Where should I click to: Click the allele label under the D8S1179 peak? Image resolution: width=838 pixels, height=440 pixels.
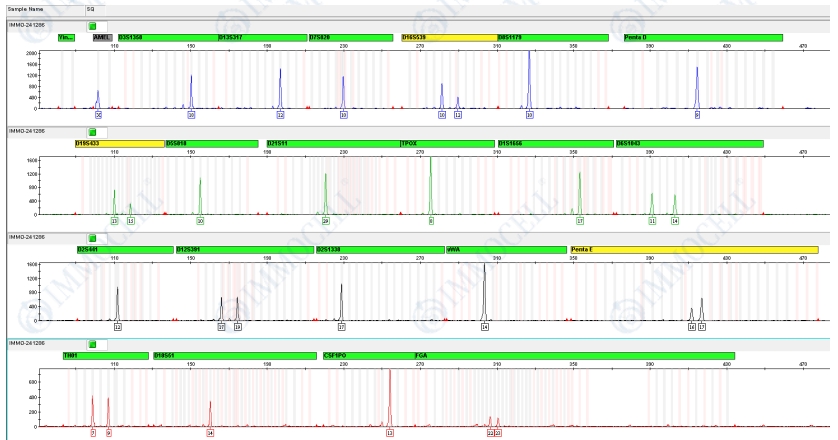[x=530, y=115]
